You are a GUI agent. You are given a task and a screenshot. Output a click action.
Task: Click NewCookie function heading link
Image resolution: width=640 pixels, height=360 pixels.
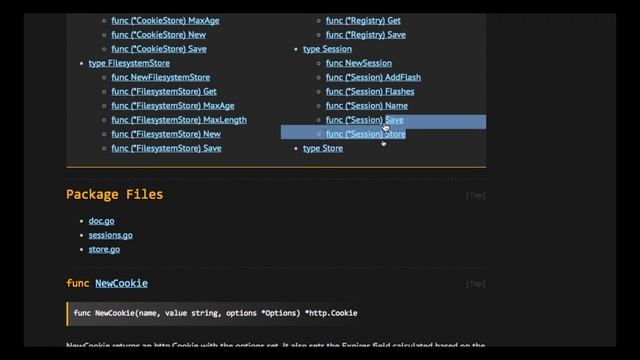pos(121,283)
